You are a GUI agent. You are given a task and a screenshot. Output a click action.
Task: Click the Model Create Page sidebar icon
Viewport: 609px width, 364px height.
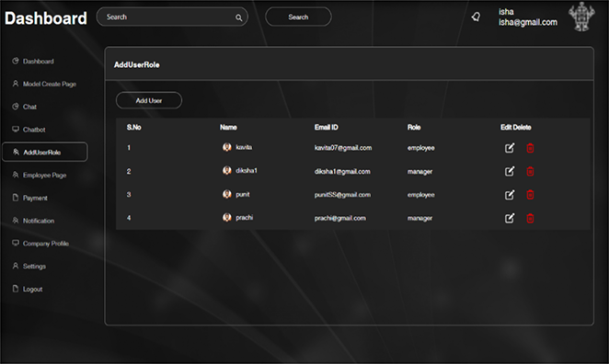coord(16,84)
